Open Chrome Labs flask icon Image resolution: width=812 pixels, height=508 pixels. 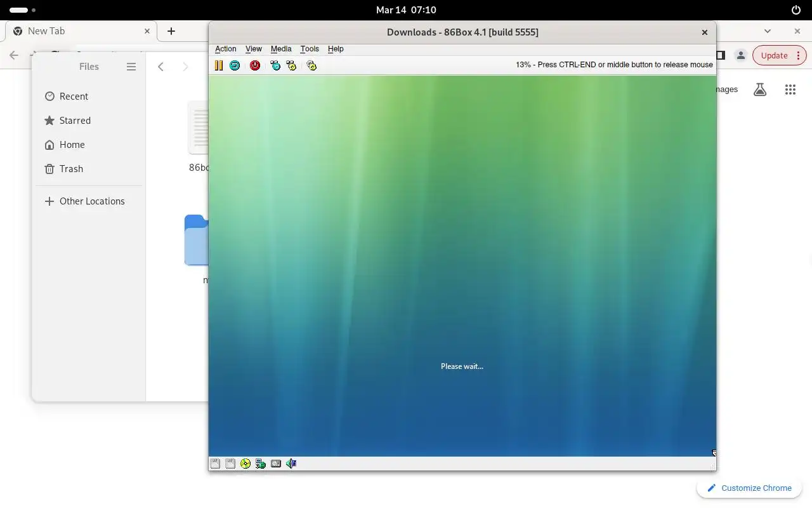(x=760, y=90)
